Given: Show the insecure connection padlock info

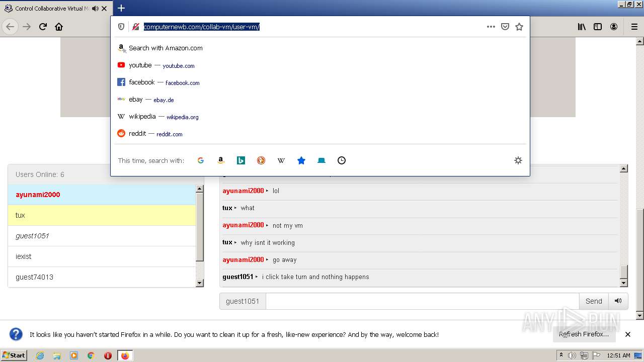Looking at the screenshot, I should click(135, 27).
